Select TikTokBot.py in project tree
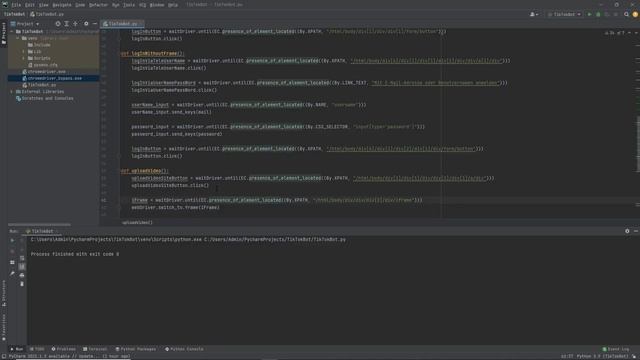The image size is (640, 360). tap(39, 85)
